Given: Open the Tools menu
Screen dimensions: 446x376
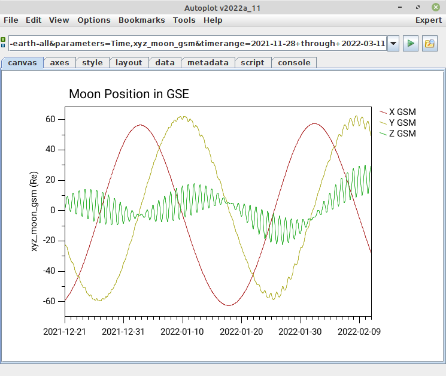Looking at the screenshot, I should pyautogui.click(x=184, y=20).
